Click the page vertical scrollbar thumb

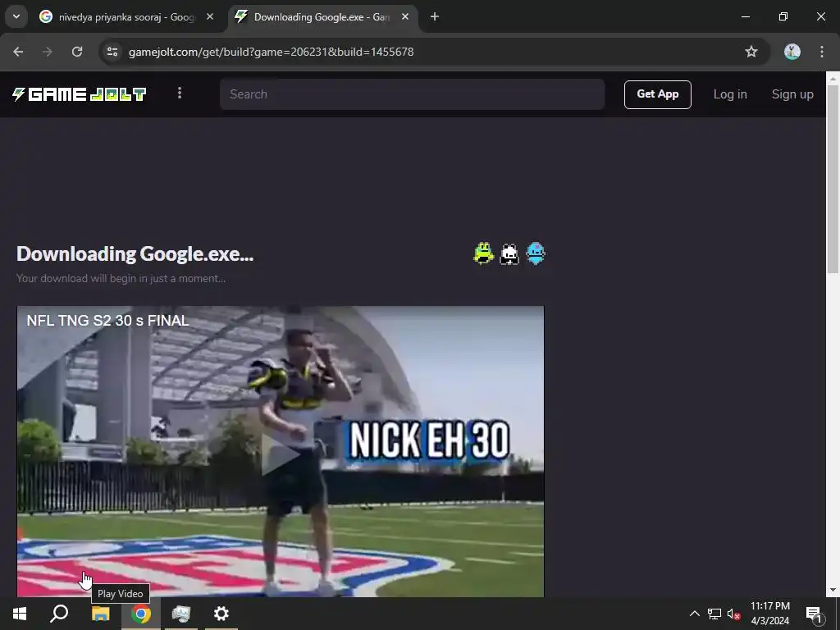[x=832, y=180]
